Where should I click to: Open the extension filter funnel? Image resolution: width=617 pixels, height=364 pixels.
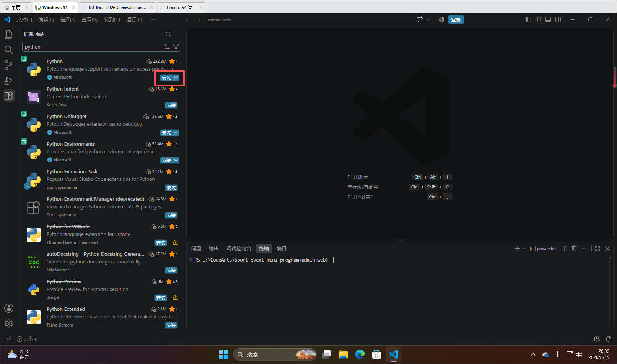click(x=176, y=46)
